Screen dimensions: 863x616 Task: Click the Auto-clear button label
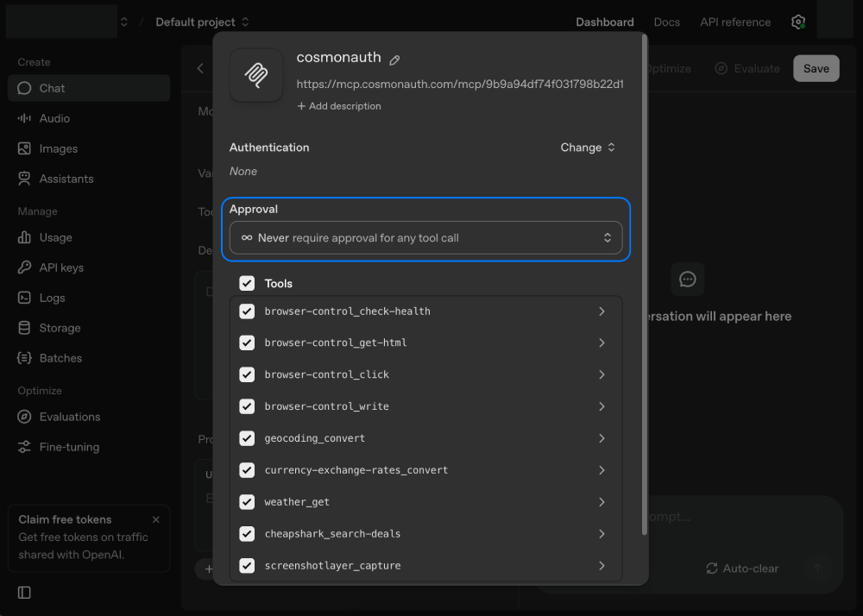coord(751,569)
